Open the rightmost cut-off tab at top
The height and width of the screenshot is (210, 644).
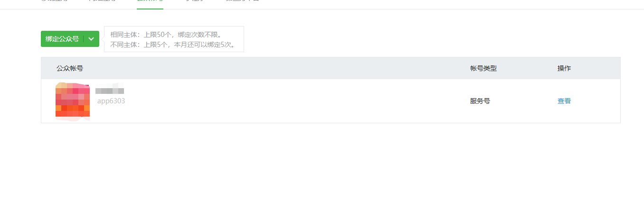coord(242,1)
